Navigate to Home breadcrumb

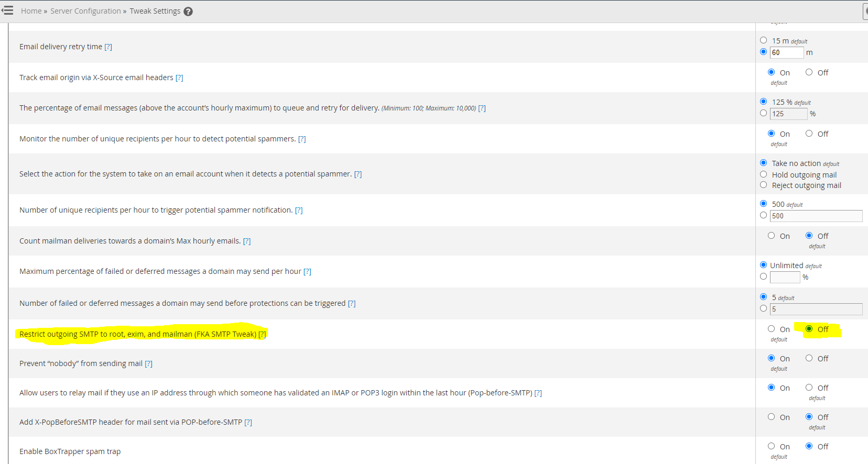pyautogui.click(x=31, y=11)
